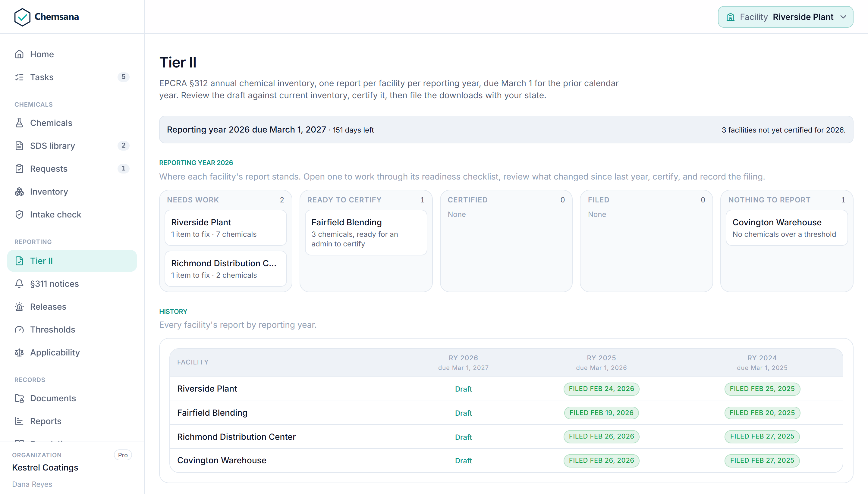868x494 pixels.
Task: Click the Chemicals flask icon
Action: (x=19, y=123)
